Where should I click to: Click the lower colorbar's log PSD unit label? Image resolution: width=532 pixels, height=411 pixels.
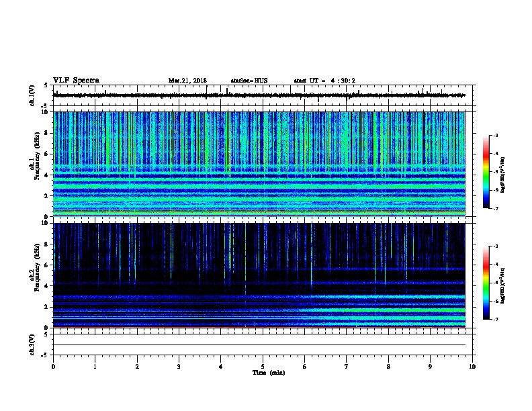pyautogui.click(x=503, y=285)
